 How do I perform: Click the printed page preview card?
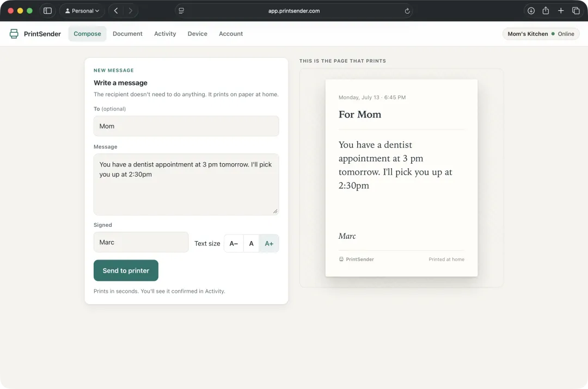click(402, 178)
